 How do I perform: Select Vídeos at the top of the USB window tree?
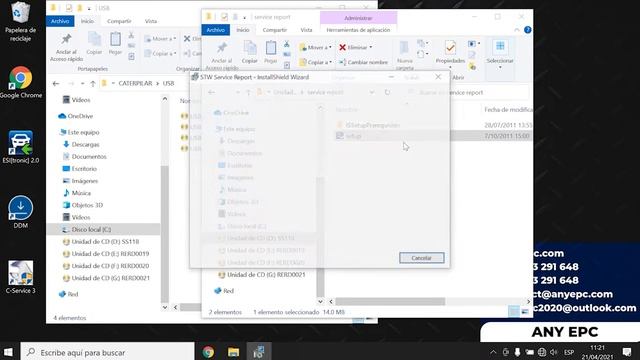(76, 100)
